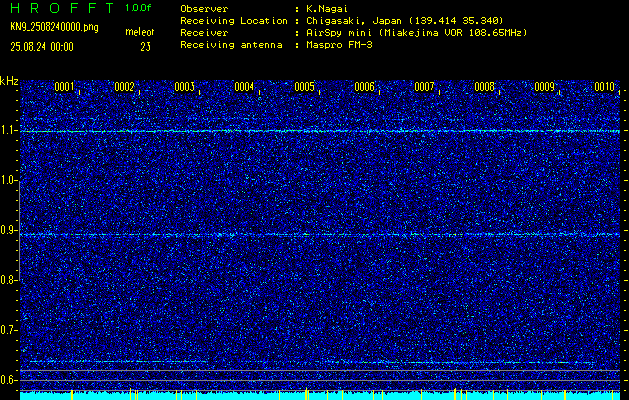Select Chigasaki, Japan coordinates text
This screenshot has width=629, height=400.
pyautogui.click(x=404, y=21)
